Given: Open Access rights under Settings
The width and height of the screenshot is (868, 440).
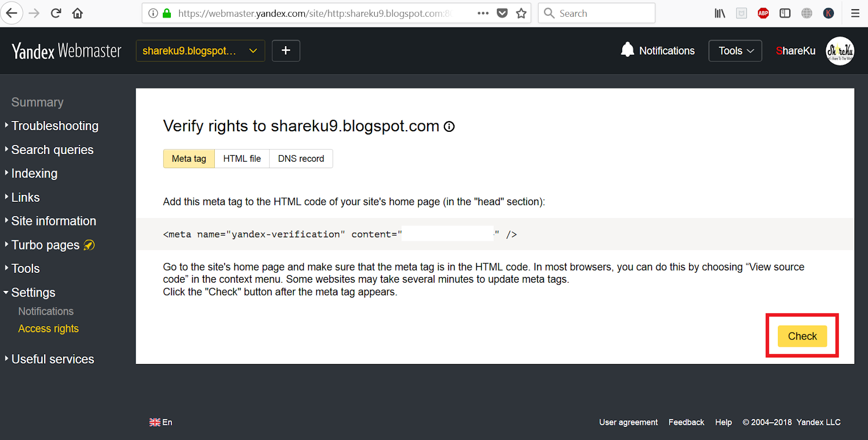Looking at the screenshot, I should [48, 329].
